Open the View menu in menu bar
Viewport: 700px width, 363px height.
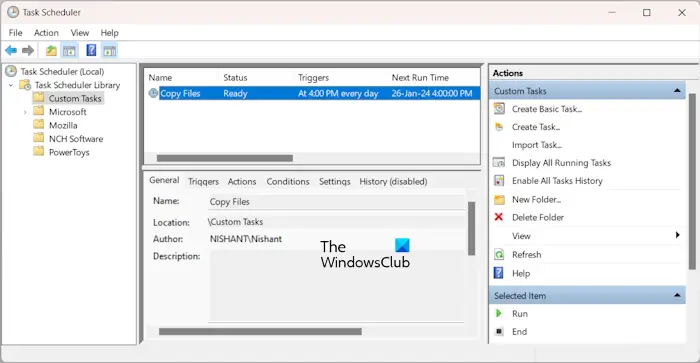[79, 33]
